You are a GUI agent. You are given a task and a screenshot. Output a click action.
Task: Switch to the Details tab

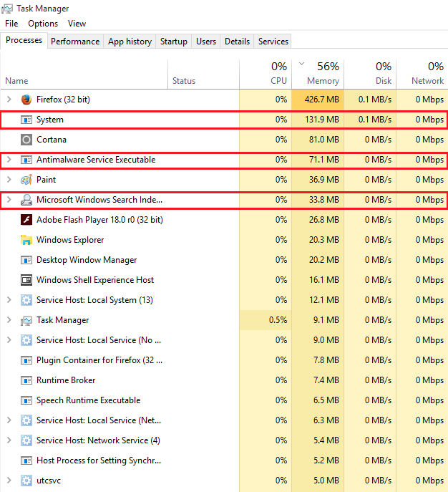coord(237,42)
